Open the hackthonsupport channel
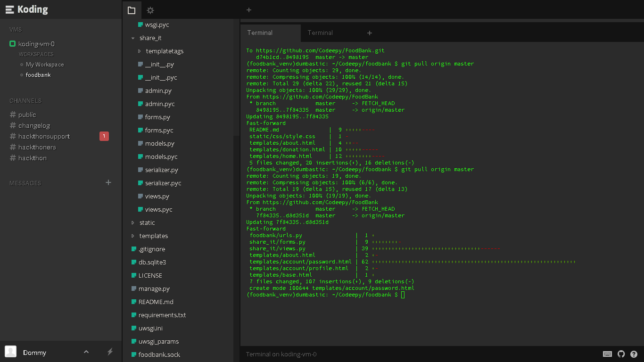 pyautogui.click(x=44, y=136)
